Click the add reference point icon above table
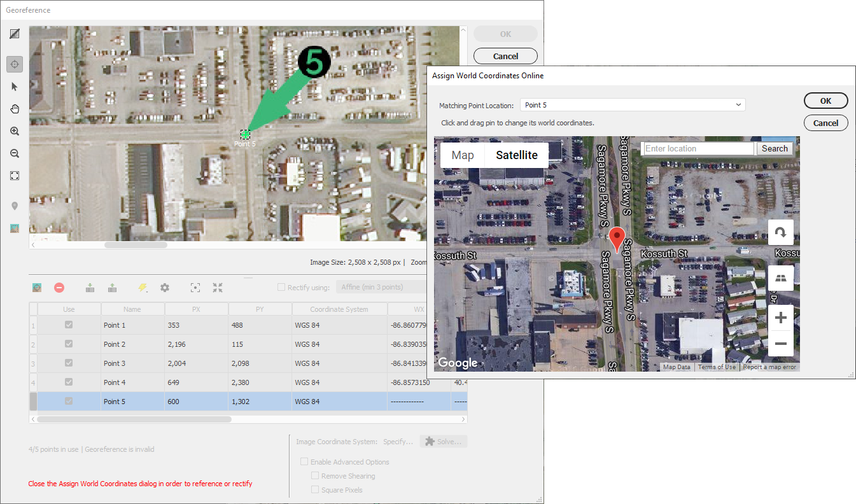 coord(37,288)
